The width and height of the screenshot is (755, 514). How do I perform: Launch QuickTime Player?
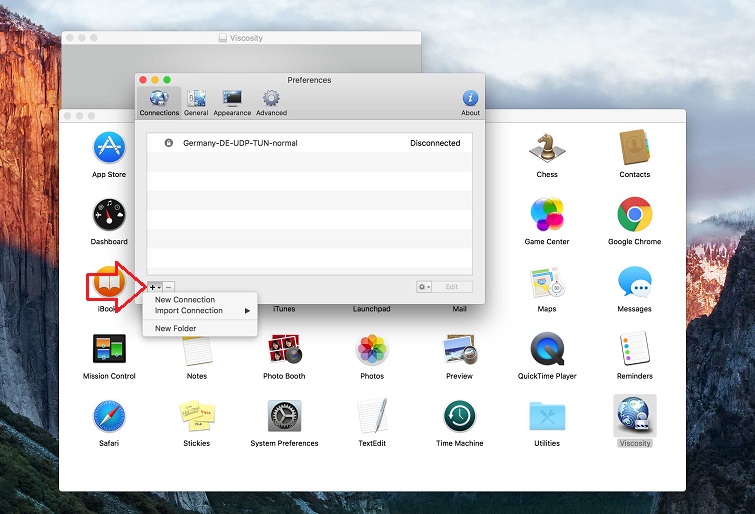(547, 349)
